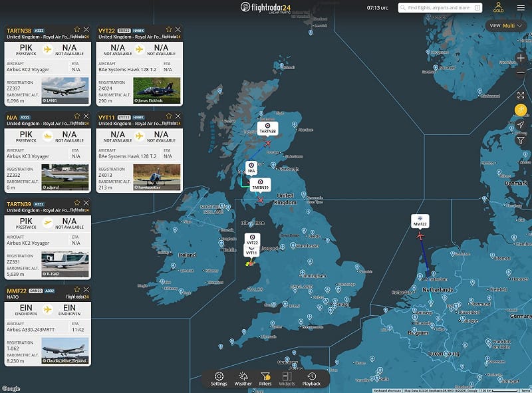Image resolution: width=532 pixels, height=393 pixels.
Task: Close the MMF22 flight card
Action: (x=86, y=289)
